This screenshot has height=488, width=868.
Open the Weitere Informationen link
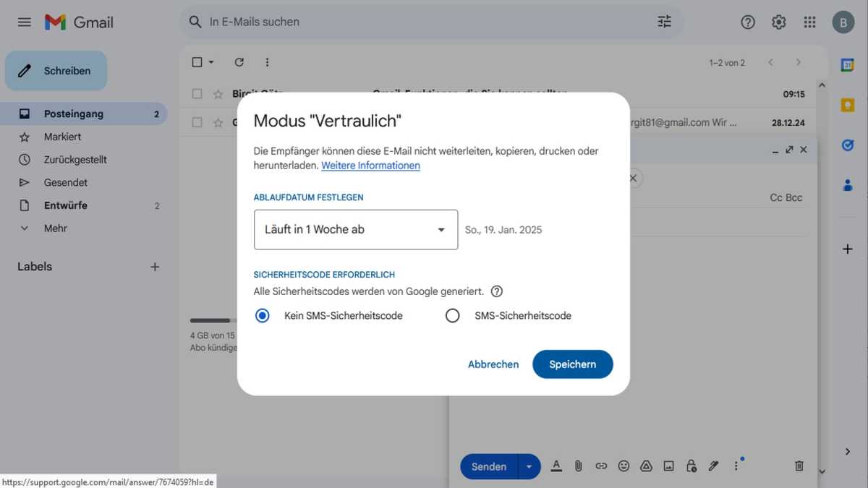click(x=370, y=166)
